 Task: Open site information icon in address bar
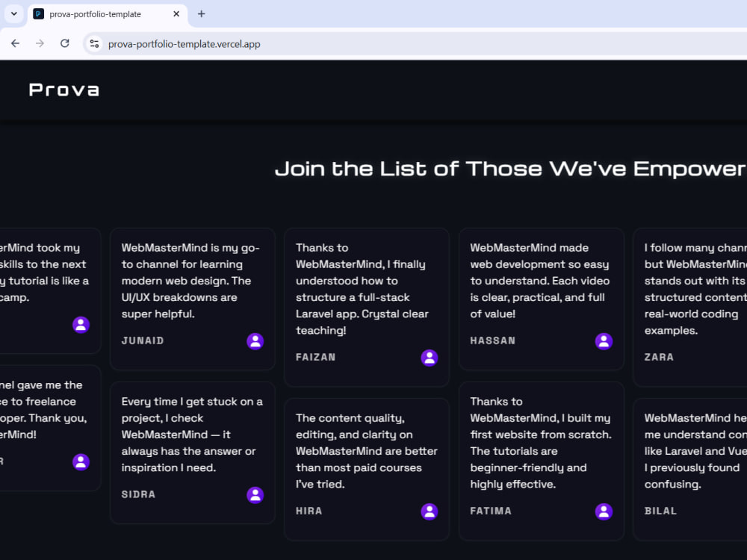click(x=94, y=44)
